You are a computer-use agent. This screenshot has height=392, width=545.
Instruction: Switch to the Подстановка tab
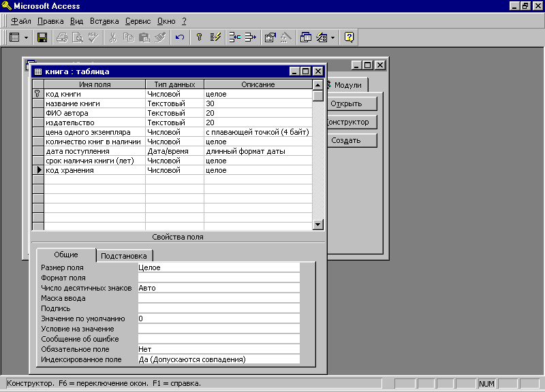pyautogui.click(x=123, y=256)
